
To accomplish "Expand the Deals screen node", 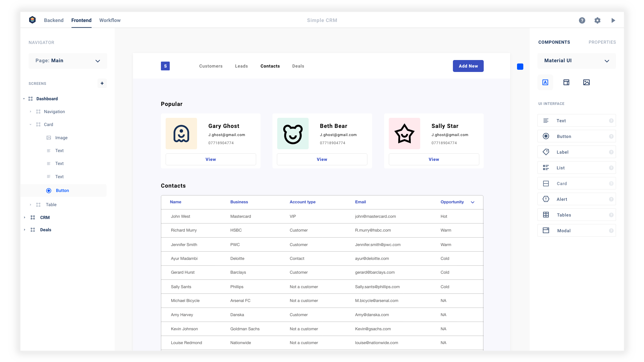I will coord(25,230).
